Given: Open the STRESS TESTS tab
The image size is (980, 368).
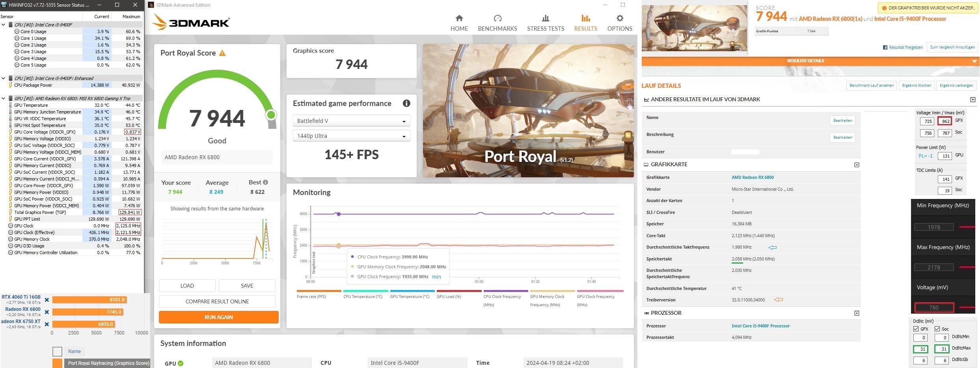Looking at the screenshot, I should click(x=546, y=23).
